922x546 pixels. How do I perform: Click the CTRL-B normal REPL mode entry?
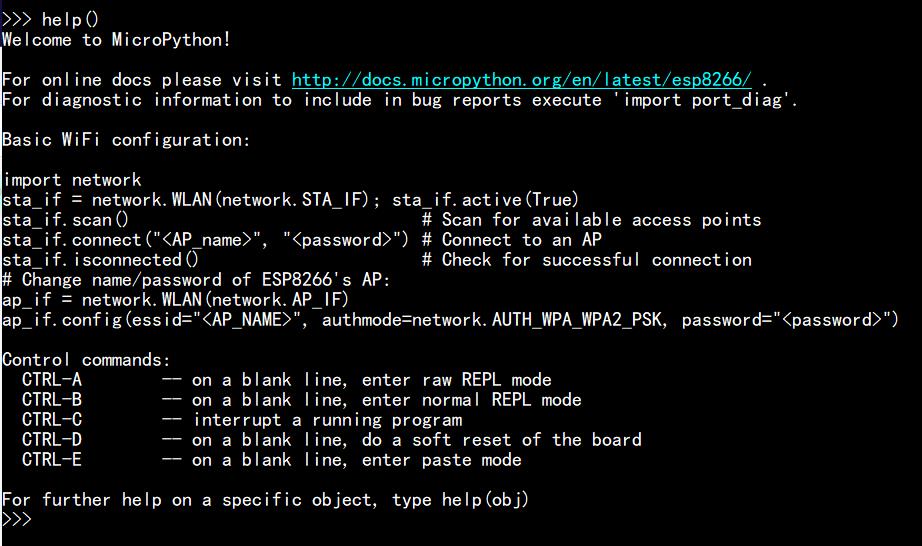(300, 400)
